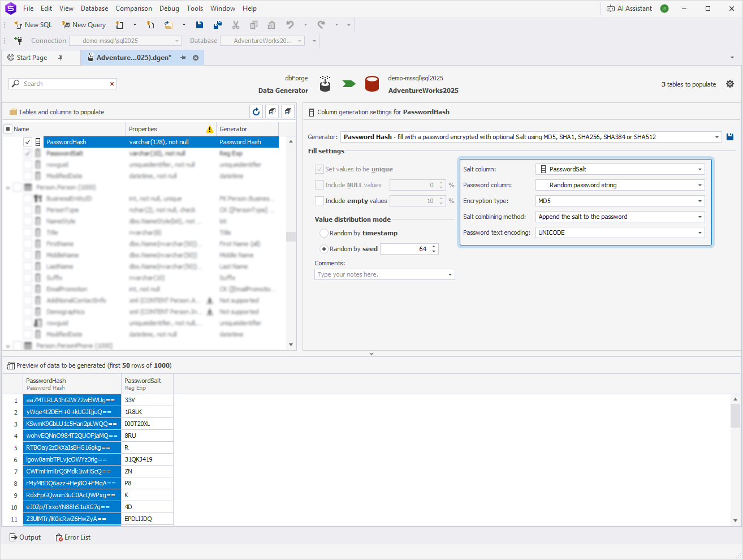743x560 pixels.
Task: Open the Database menu
Action: click(x=94, y=8)
